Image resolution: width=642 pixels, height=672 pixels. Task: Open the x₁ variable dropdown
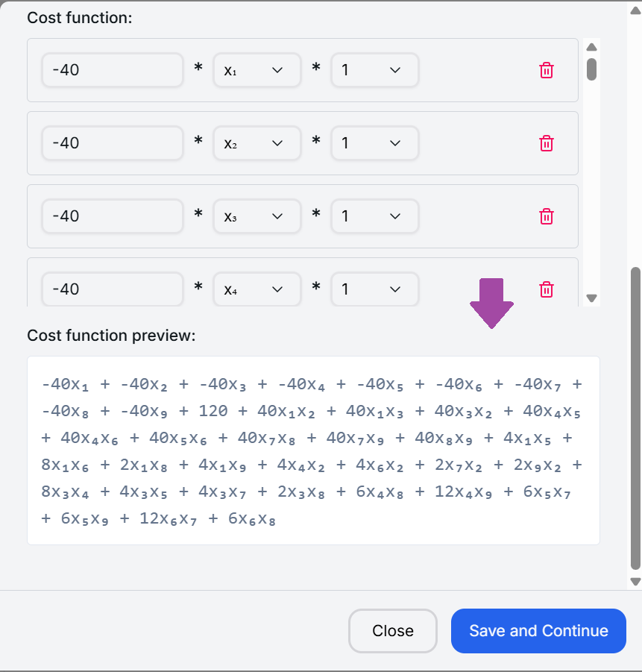tap(257, 70)
